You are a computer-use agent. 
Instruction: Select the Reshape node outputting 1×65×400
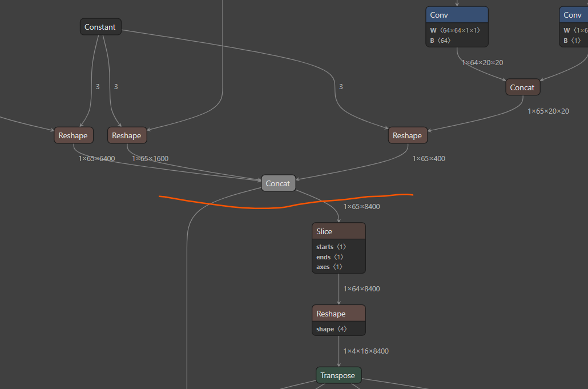(x=407, y=135)
